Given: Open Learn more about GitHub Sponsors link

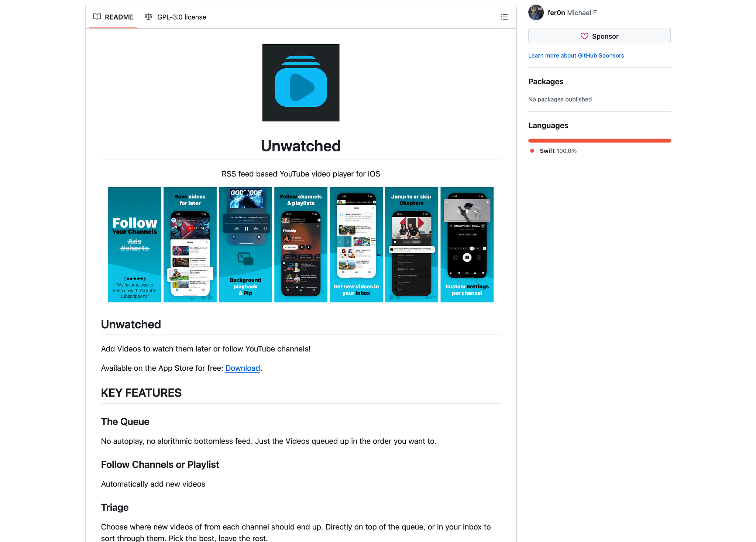Looking at the screenshot, I should pos(576,55).
